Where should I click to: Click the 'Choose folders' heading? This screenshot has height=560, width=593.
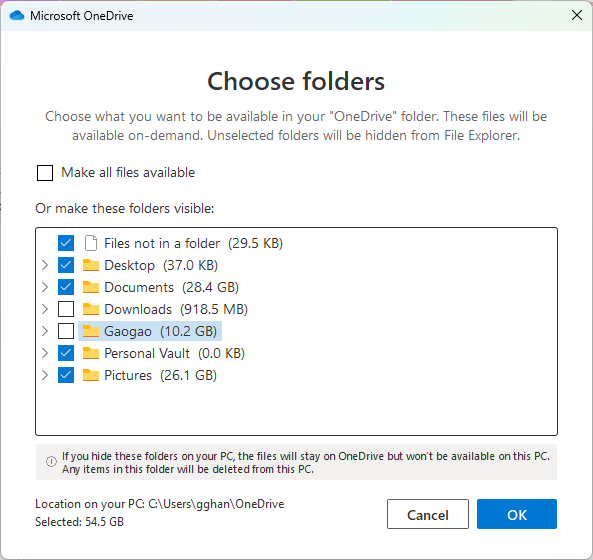pos(296,81)
